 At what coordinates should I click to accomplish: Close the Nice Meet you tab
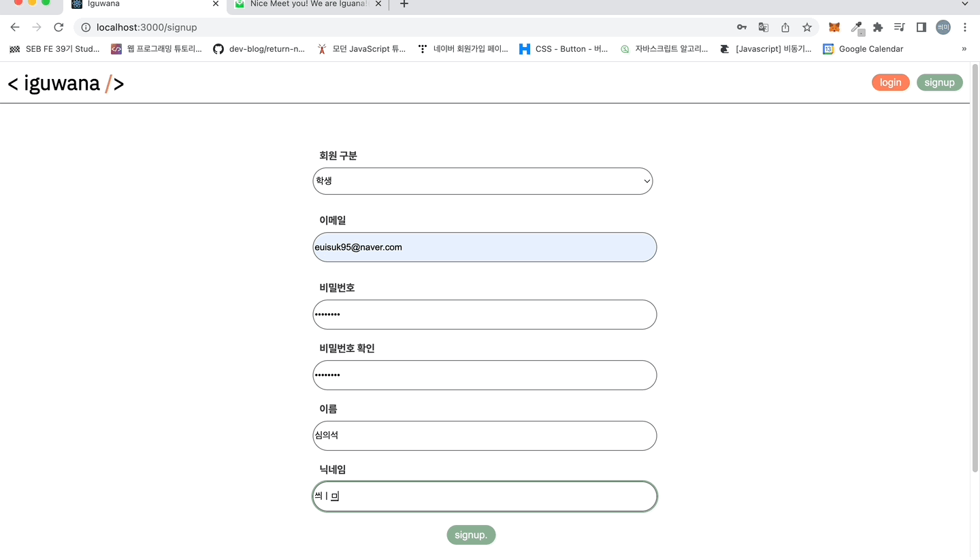[378, 4]
